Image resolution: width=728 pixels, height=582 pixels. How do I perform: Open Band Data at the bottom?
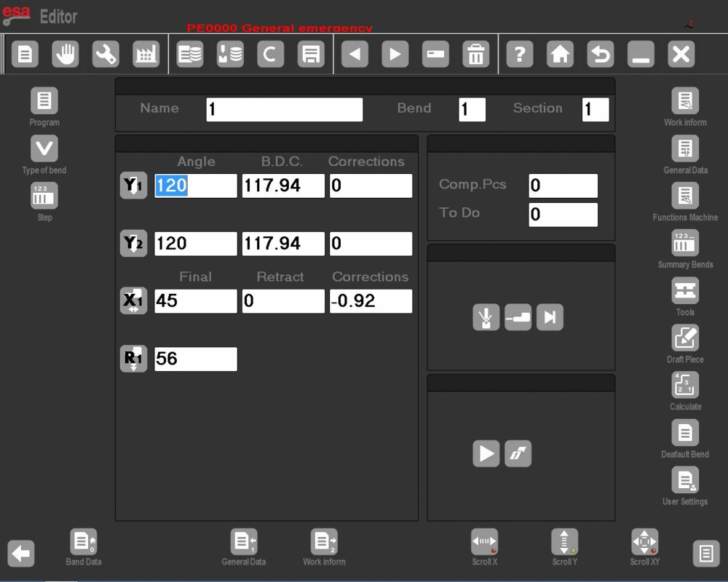pyautogui.click(x=83, y=543)
